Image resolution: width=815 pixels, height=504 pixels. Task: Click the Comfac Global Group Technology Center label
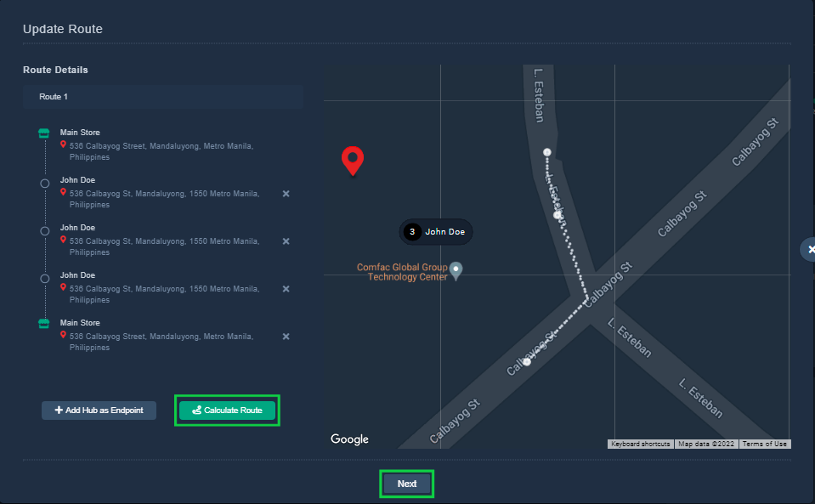coord(402,272)
